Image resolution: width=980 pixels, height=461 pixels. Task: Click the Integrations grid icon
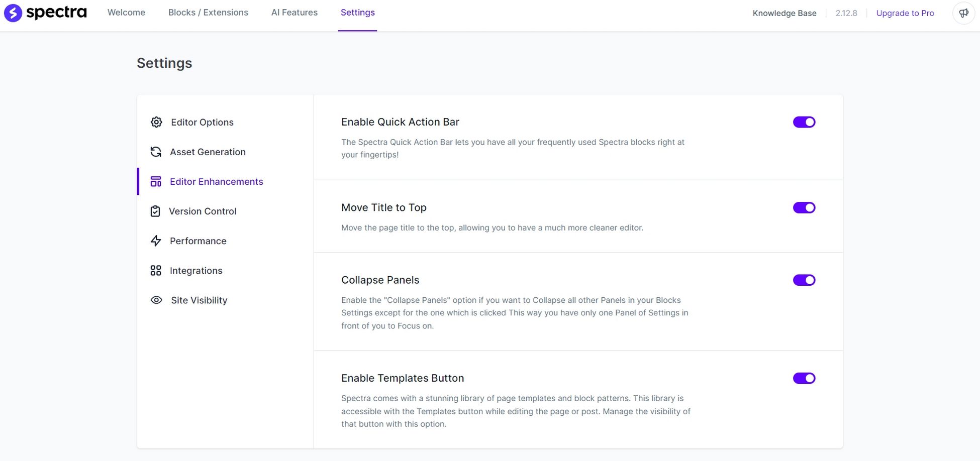click(x=156, y=270)
